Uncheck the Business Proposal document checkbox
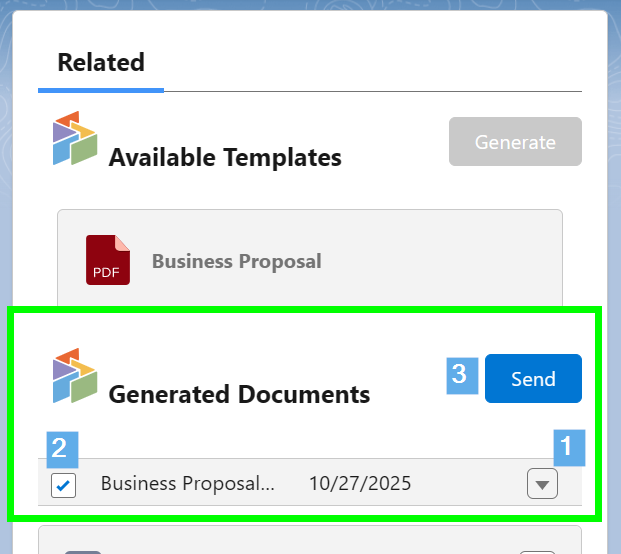Viewport: 621px width, 554px height. click(63, 486)
